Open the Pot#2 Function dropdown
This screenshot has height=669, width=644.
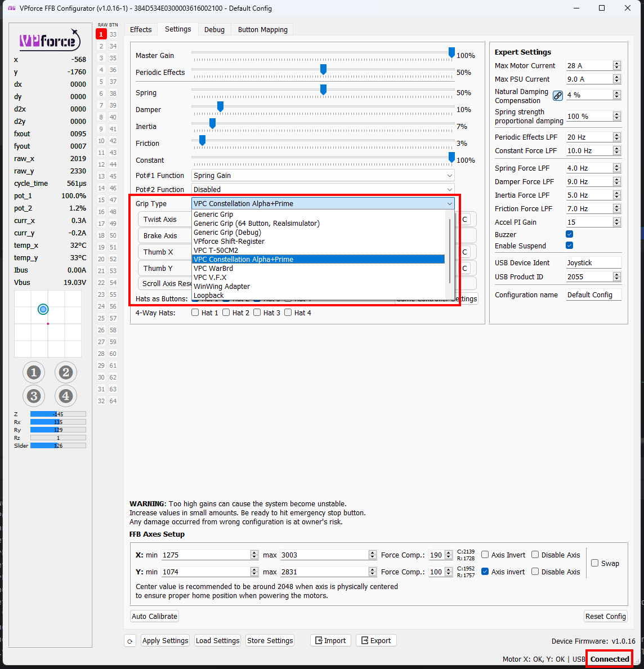[x=323, y=189]
